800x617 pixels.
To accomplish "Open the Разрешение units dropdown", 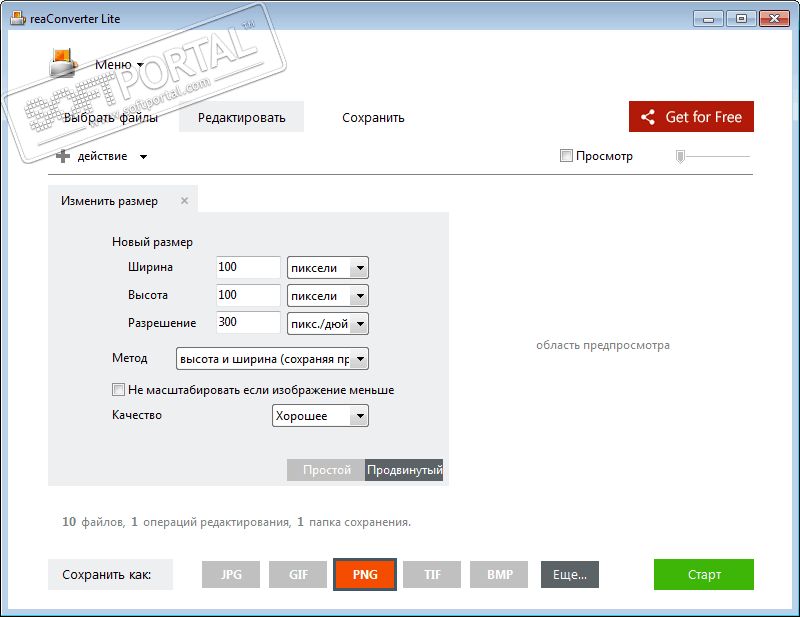I will click(328, 324).
